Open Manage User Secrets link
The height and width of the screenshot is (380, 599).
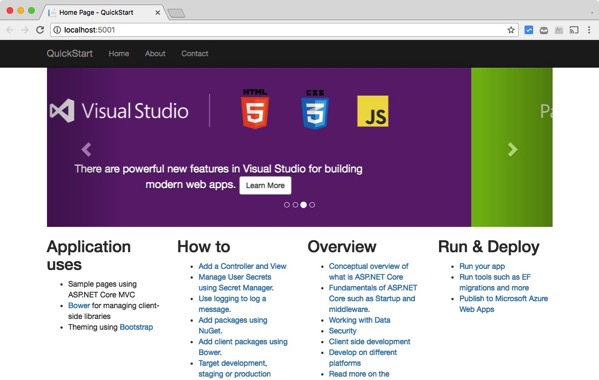(236, 282)
